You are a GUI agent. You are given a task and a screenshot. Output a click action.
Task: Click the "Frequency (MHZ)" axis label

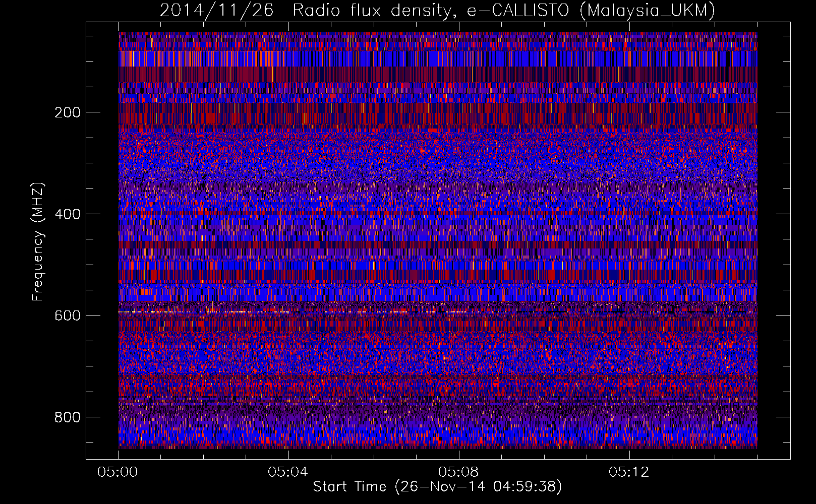38,241
